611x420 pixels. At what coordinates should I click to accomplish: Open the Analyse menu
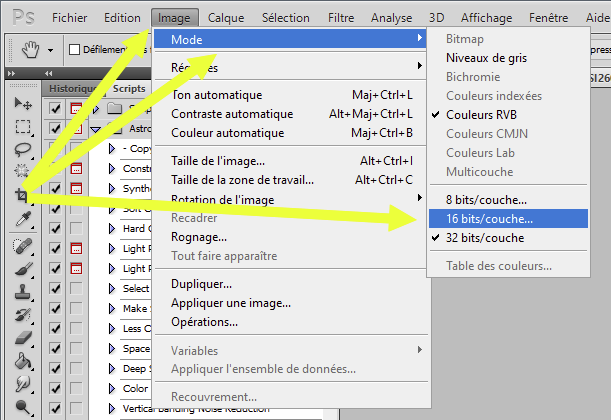[391, 18]
